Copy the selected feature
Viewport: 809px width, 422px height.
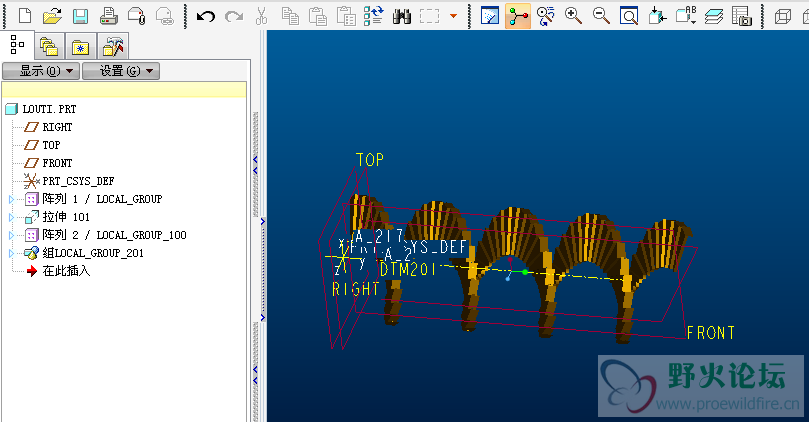click(x=290, y=16)
